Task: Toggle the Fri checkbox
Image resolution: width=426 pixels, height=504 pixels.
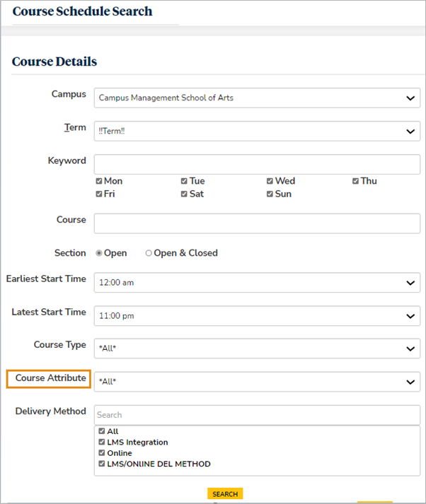Action: (99, 194)
